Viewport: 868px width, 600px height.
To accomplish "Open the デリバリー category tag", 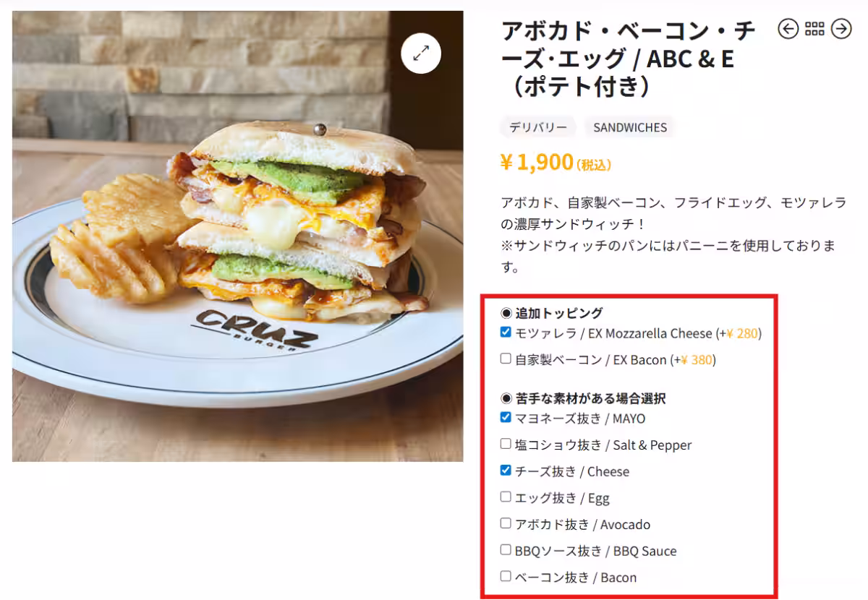I will (537, 127).
